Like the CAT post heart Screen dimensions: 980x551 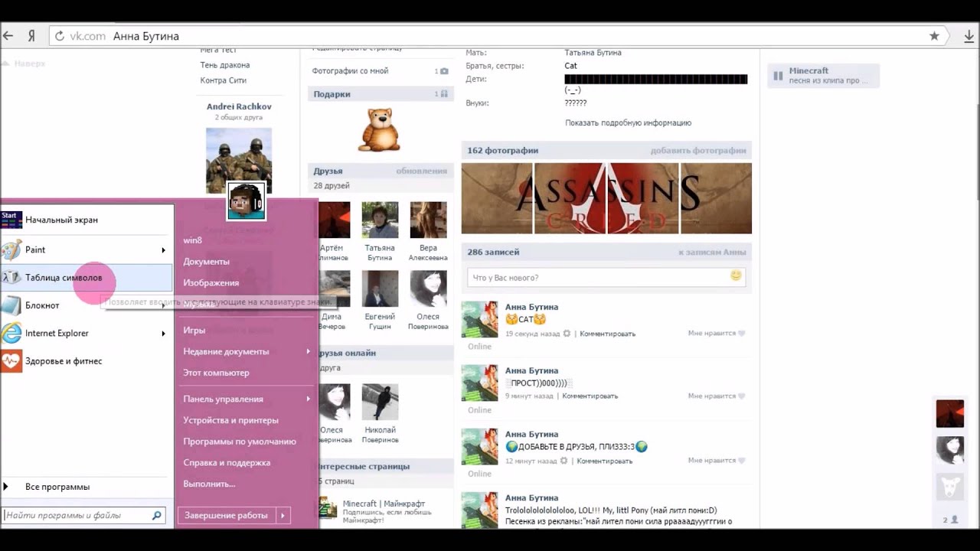[741, 334]
